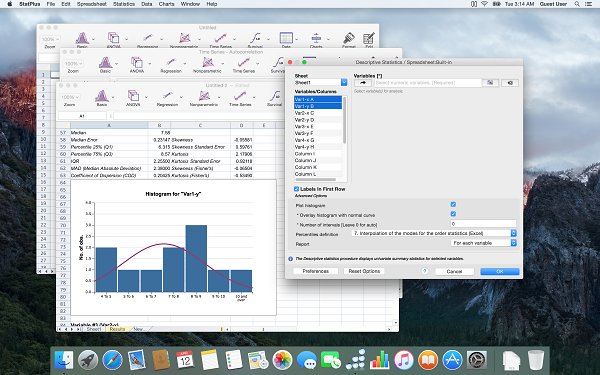Open ANOVA in the Untitled window toolbar

(113, 38)
